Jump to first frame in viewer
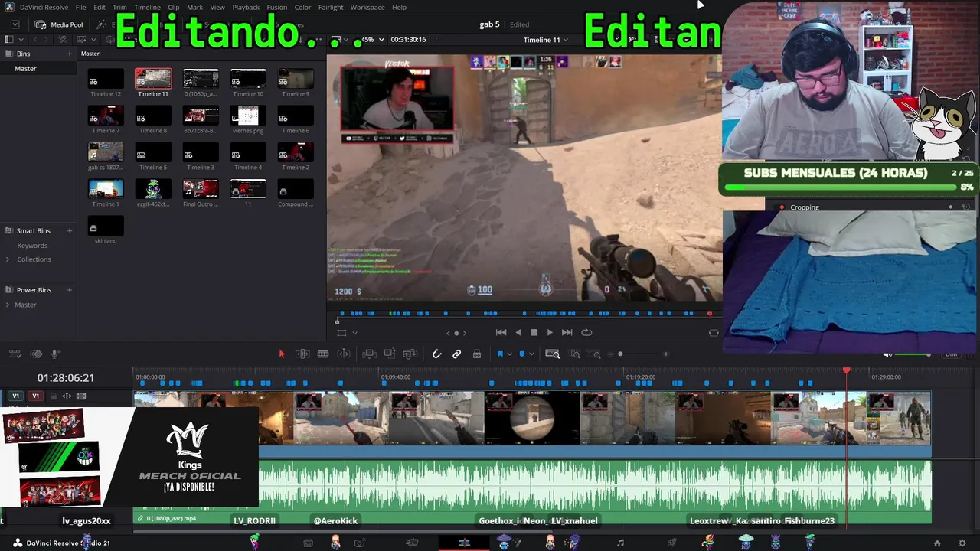 501,332
